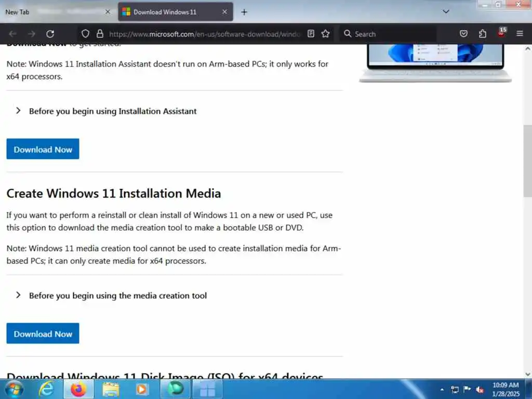The height and width of the screenshot is (399, 532).
Task: Open the tracking protection shield icon
Action: tap(85, 34)
